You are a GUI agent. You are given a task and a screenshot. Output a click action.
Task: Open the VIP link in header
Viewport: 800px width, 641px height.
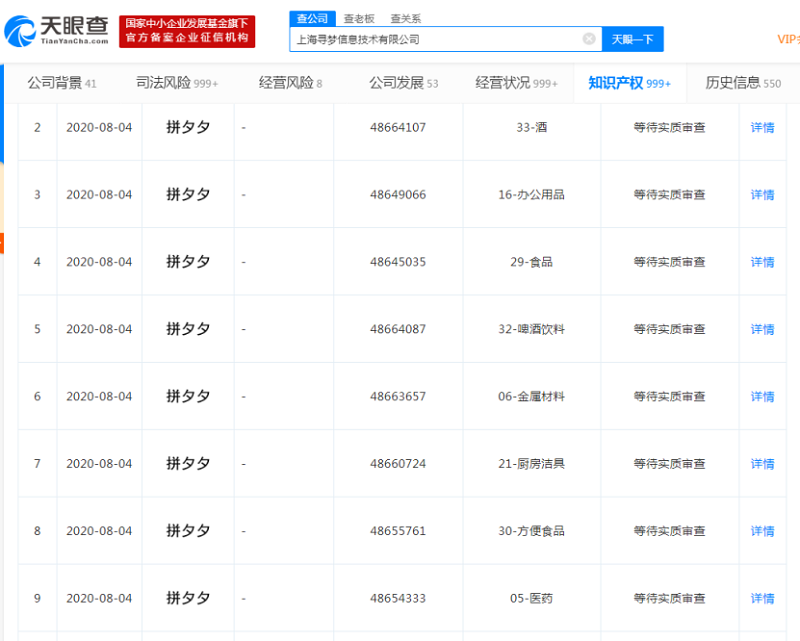point(787,39)
